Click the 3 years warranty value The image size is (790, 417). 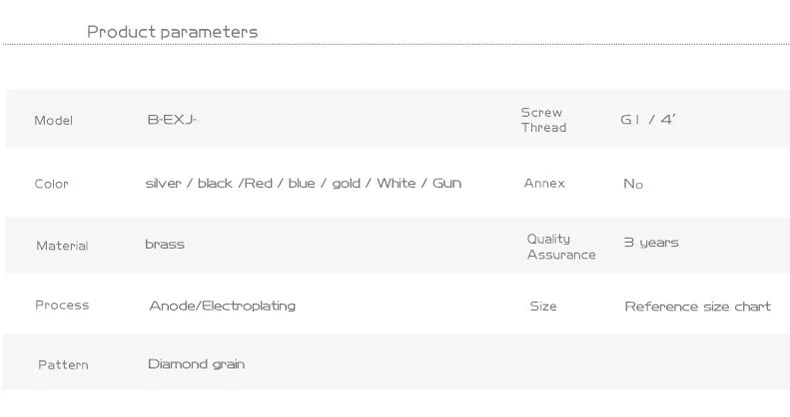651,243
